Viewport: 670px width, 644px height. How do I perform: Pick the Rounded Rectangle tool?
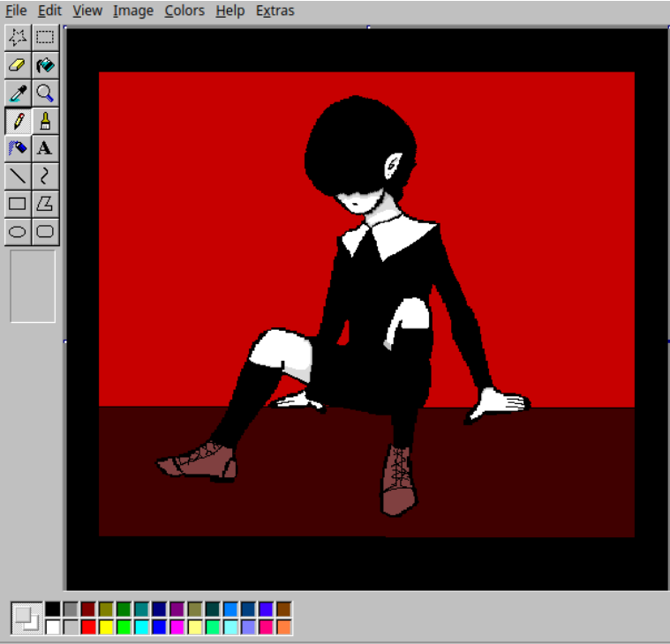(45, 232)
